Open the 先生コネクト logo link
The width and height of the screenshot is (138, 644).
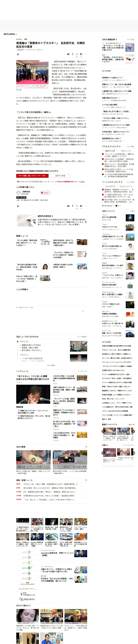tap(27, 599)
